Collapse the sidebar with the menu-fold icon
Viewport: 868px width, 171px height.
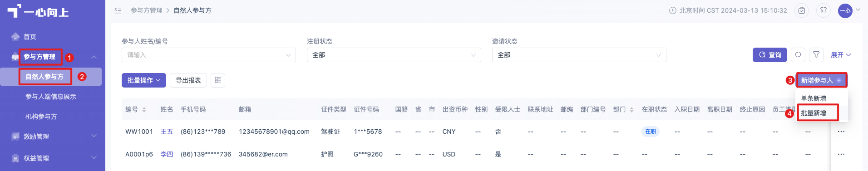coord(118,10)
